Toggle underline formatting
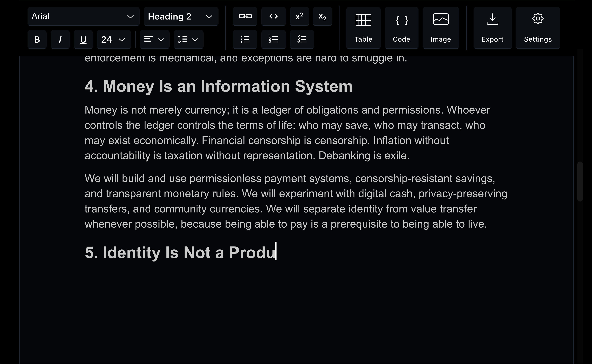This screenshot has height=364, width=592. point(83,40)
